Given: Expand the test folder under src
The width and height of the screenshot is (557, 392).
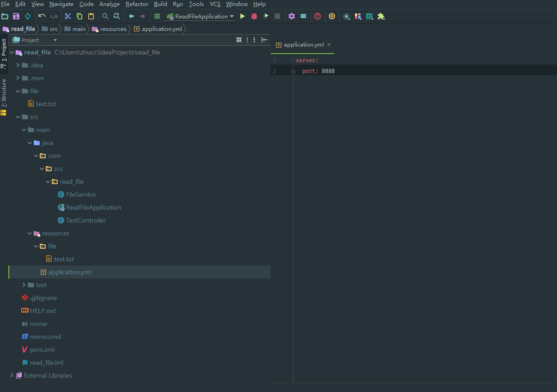Looking at the screenshot, I should tap(24, 285).
